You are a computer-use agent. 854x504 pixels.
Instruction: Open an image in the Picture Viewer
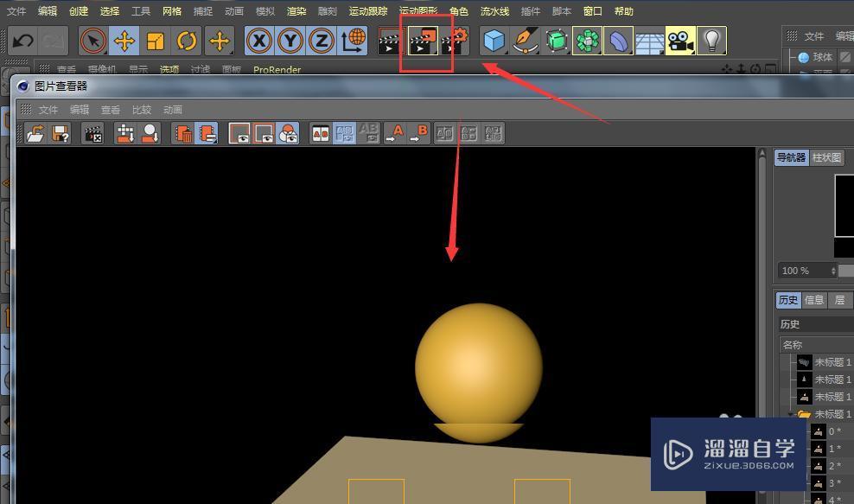click(35, 132)
